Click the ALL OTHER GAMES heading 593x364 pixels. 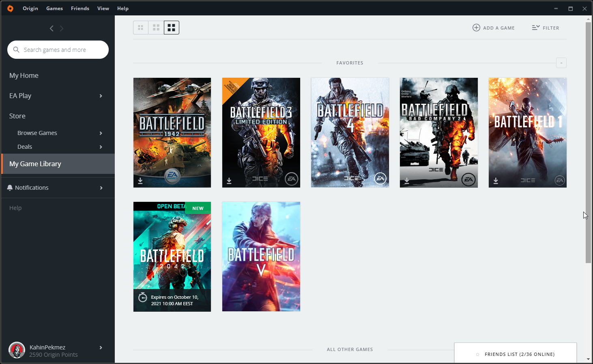click(x=350, y=349)
